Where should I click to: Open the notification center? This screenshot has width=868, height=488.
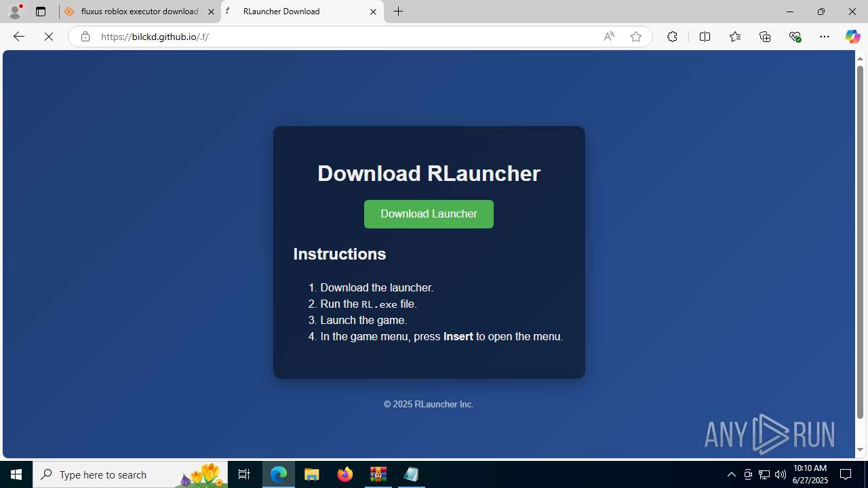[x=846, y=474]
